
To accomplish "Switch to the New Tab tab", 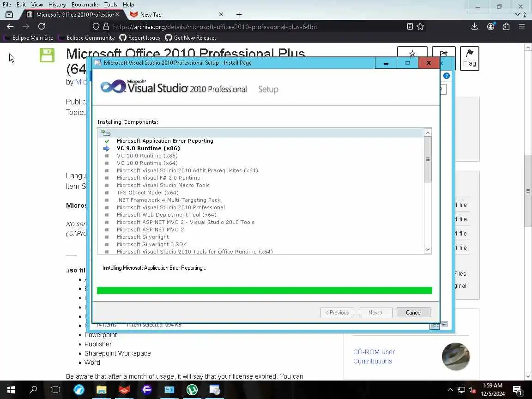I will click(x=176, y=15).
